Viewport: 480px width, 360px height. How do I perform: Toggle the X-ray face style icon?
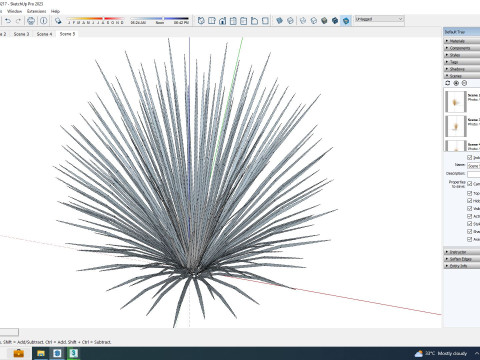tap(279, 21)
